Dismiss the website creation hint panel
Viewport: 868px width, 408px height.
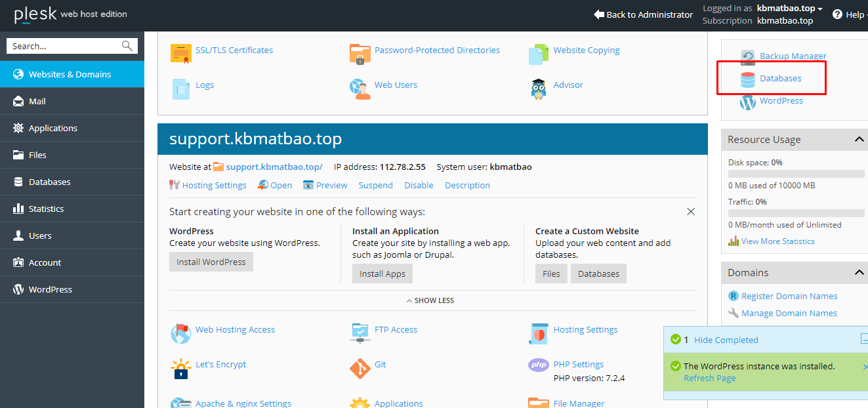(690, 212)
